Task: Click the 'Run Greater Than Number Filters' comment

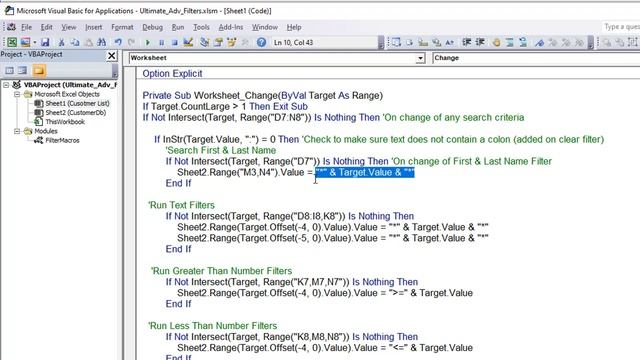Action: coord(221,271)
